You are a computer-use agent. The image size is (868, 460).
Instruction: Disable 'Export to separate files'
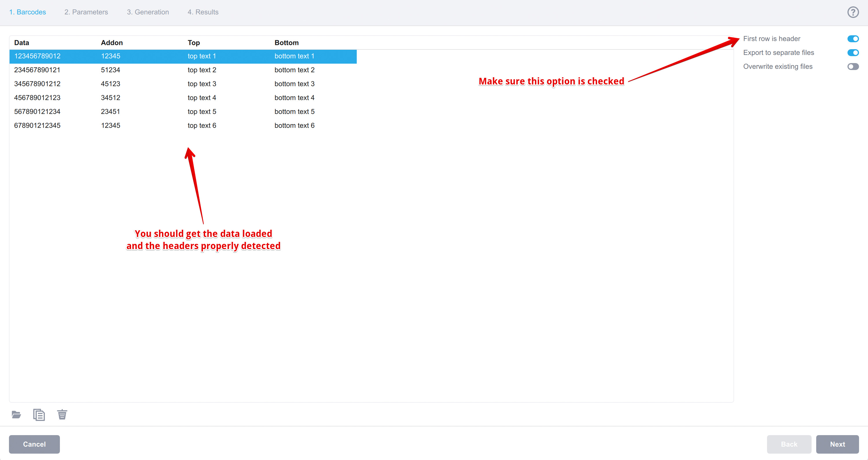(854, 53)
